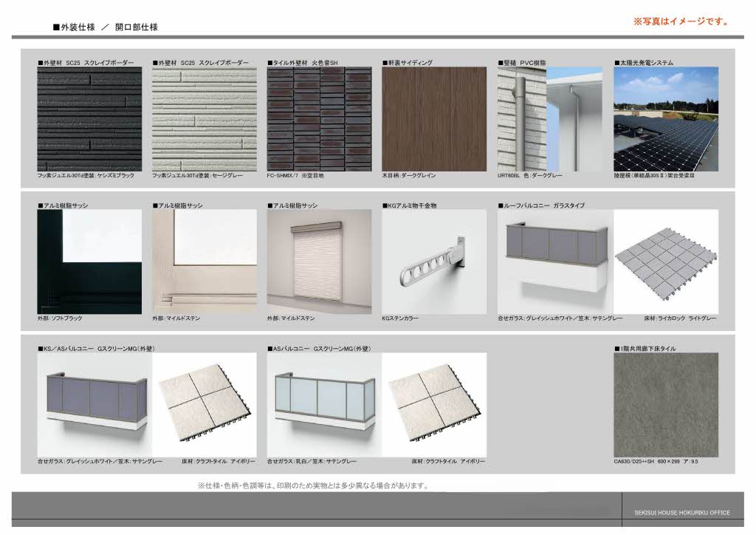Viewport: 756px width, 535px height.
Task: Select the dark grain wood soffit siding swatch
Action: [434, 119]
